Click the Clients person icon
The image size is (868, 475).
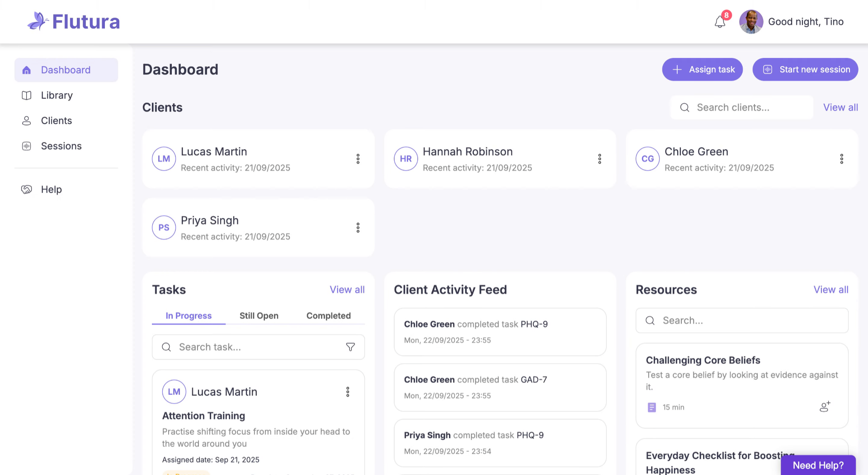[27, 121]
